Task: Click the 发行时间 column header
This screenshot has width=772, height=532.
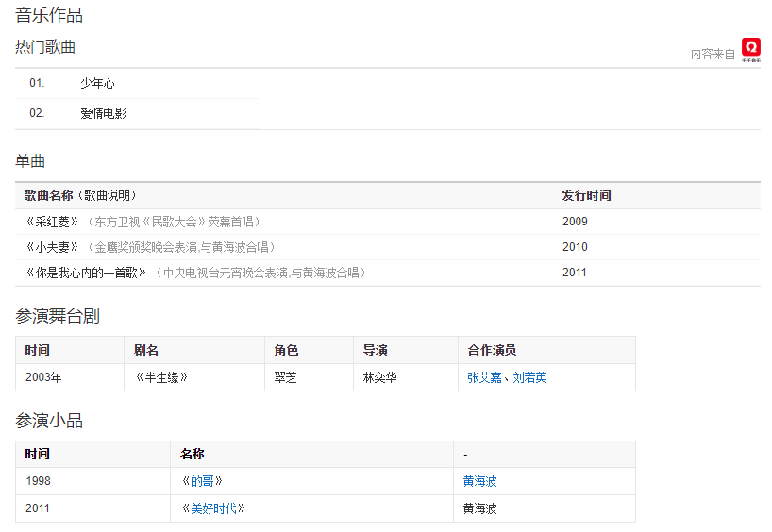Action: coord(586,195)
